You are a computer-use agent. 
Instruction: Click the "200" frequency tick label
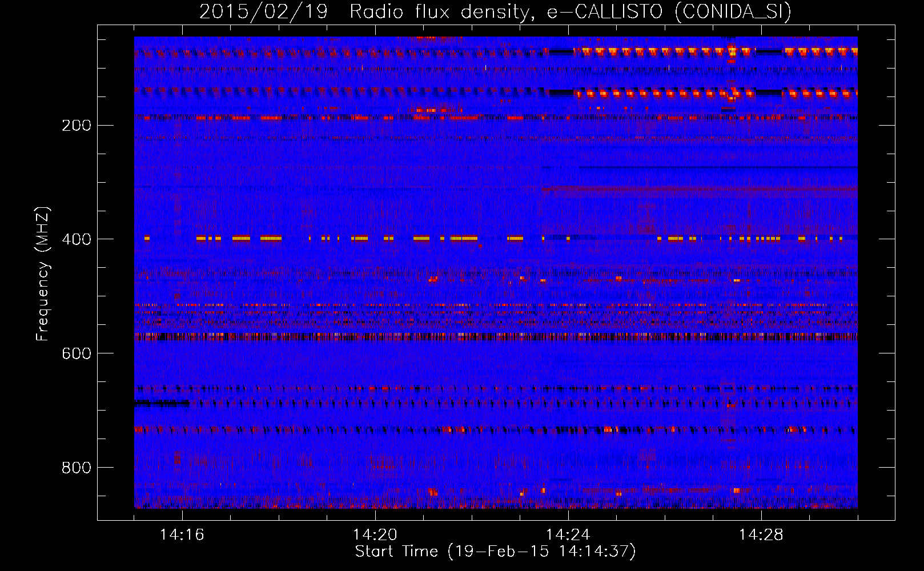(77, 125)
